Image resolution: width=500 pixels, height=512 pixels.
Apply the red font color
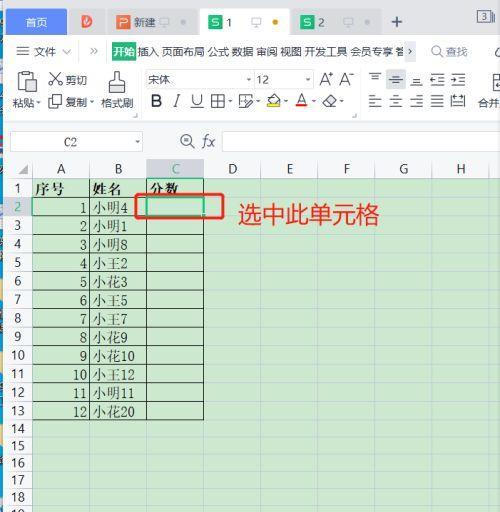tap(301, 100)
